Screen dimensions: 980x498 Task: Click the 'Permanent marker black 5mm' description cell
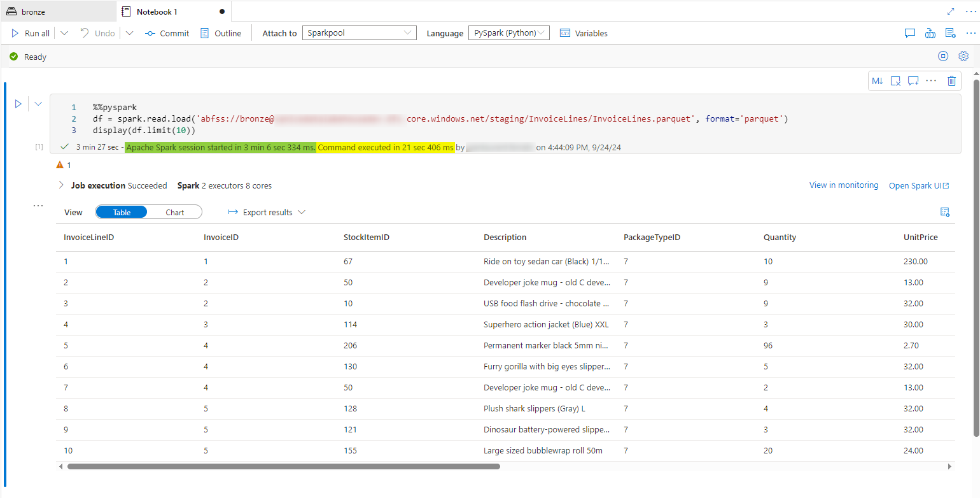coord(547,345)
